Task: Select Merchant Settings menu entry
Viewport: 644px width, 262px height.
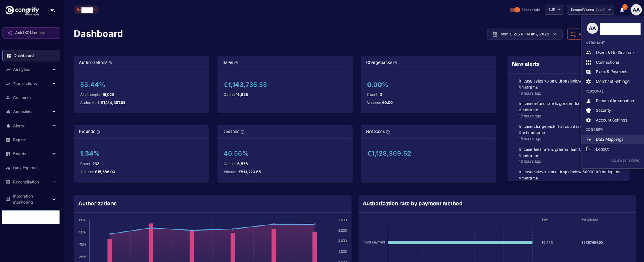Action: (x=613, y=82)
